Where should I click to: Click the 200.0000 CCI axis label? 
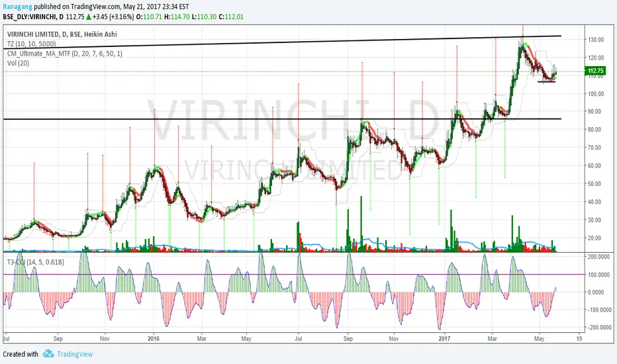click(600, 257)
